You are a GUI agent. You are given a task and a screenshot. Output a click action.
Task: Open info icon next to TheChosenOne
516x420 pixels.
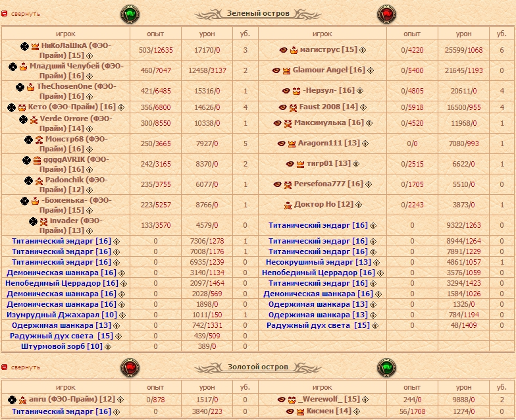(90, 96)
